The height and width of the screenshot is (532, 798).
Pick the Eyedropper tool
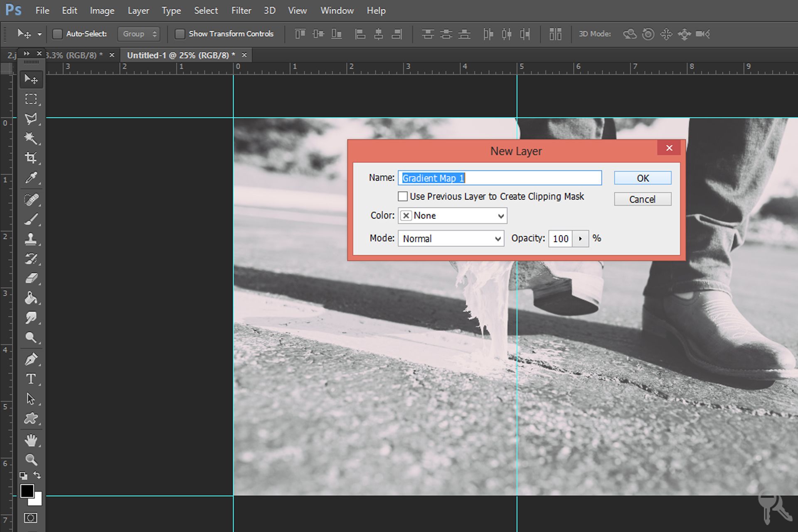[31, 178]
